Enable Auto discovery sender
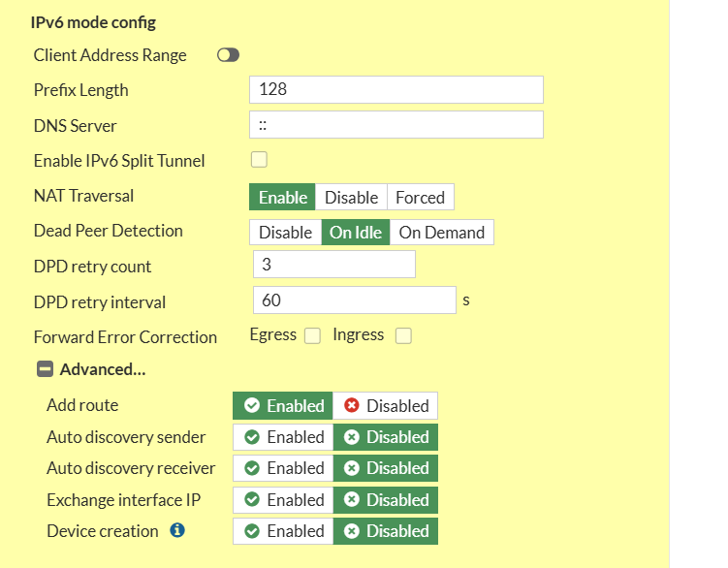728x568 pixels. [x=284, y=437]
